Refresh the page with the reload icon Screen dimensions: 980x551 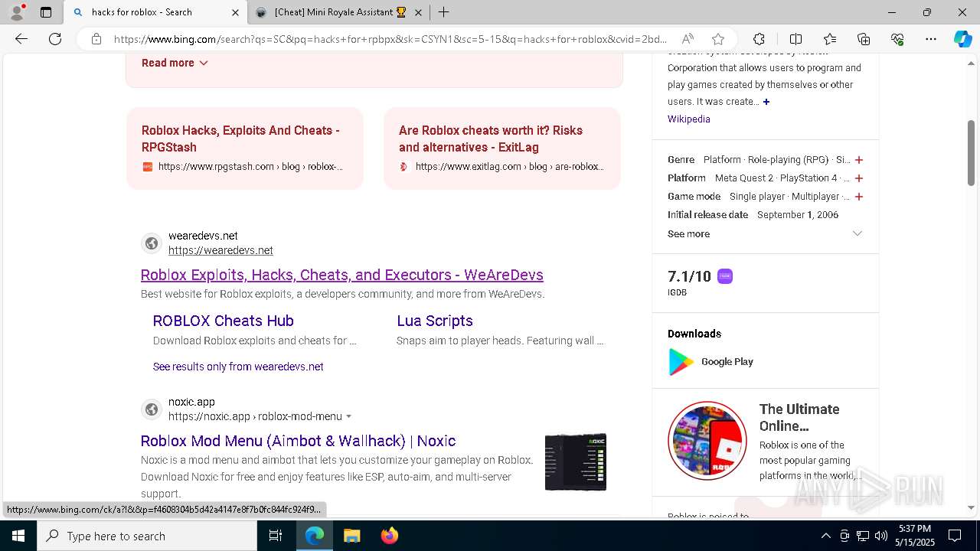click(55, 39)
